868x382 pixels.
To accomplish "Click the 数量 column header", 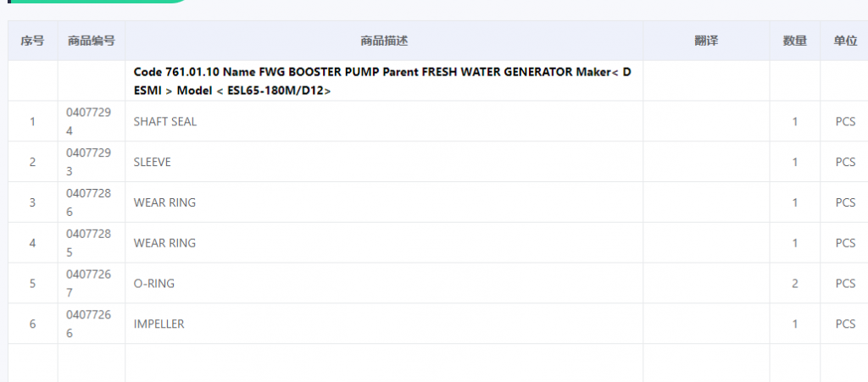I will click(794, 41).
